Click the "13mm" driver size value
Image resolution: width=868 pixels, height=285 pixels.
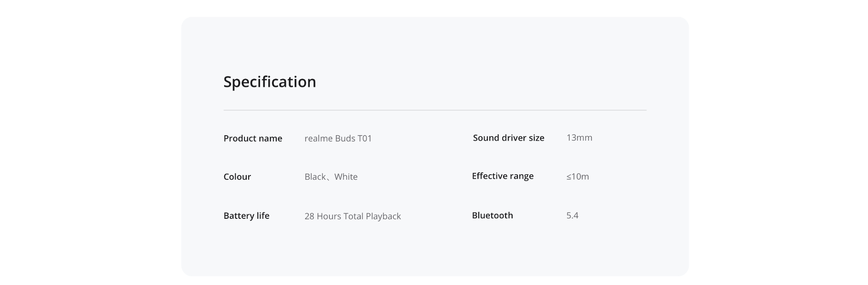coord(579,138)
